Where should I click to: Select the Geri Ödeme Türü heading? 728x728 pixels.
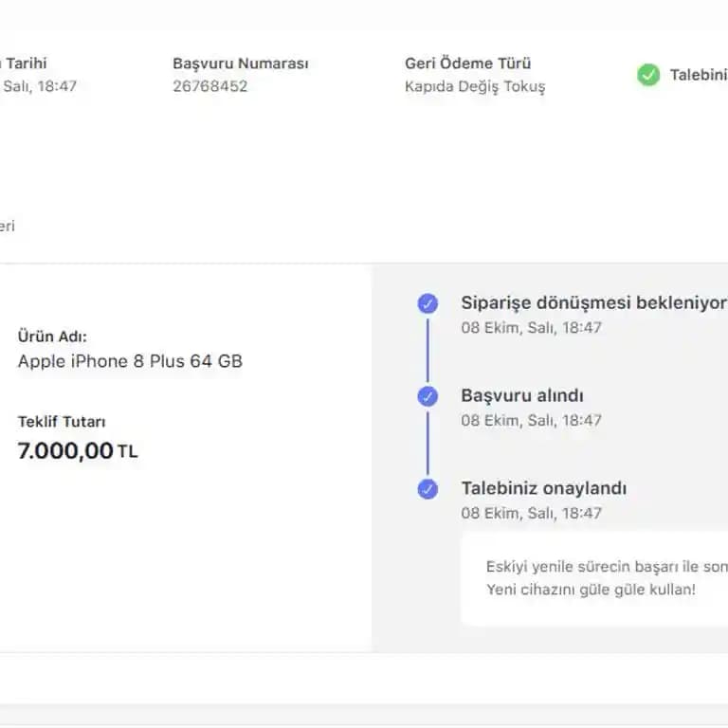pyautogui.click(x=467, y=64)
